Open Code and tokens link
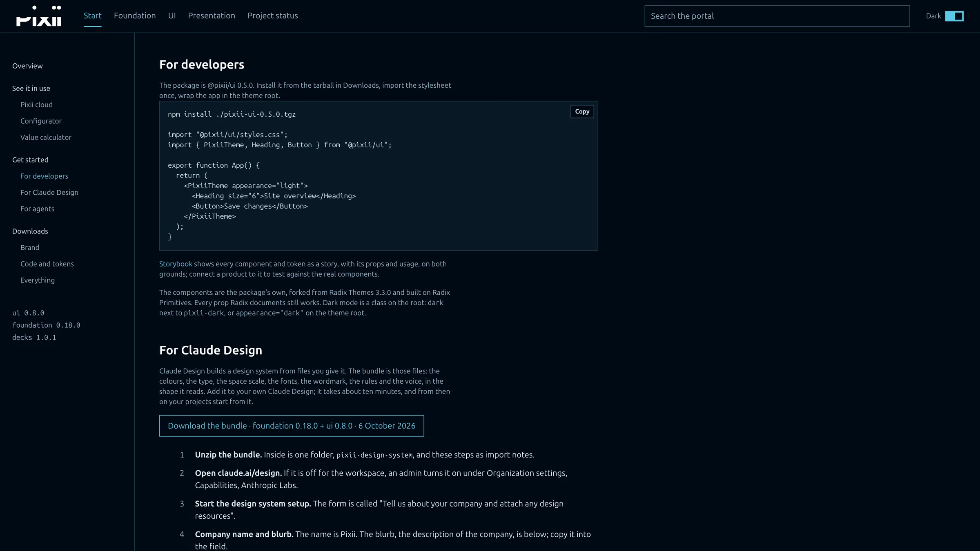This screenshot has width=980, height=551. click(x=47, y=264)
